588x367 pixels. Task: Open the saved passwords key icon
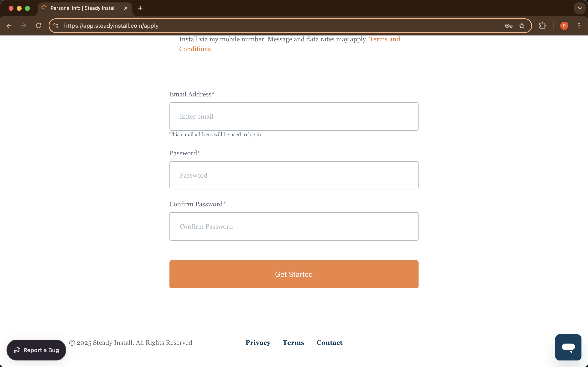tap(508, 26)
